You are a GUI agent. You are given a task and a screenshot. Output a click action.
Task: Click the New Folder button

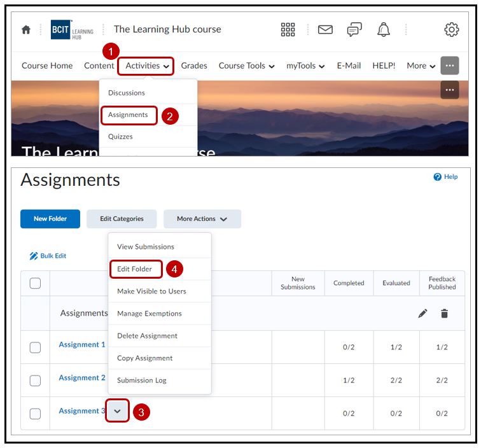50,219
